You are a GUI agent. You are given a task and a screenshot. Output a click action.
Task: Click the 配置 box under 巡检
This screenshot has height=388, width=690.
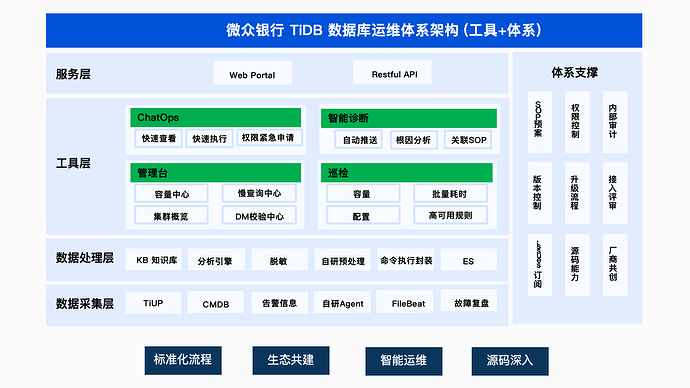363,216
